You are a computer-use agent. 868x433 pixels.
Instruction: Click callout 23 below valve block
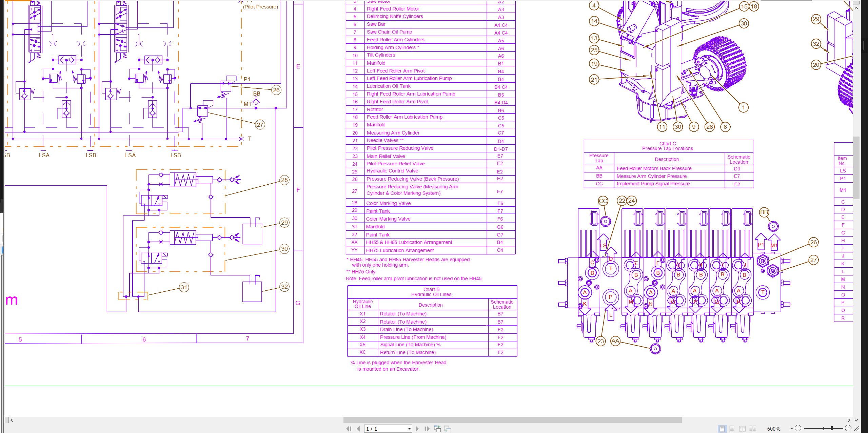coord(600,341)
